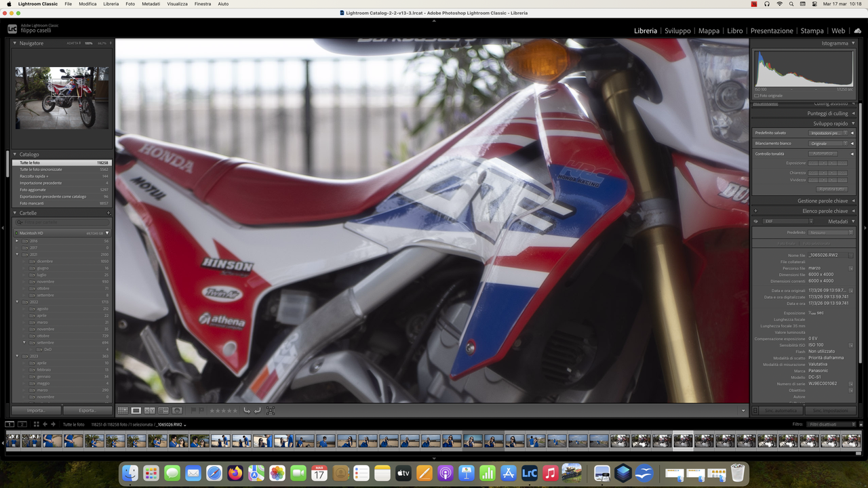Toggle Foto originale checkbox under histogram

pyautogui.click(x=757, y=96)
